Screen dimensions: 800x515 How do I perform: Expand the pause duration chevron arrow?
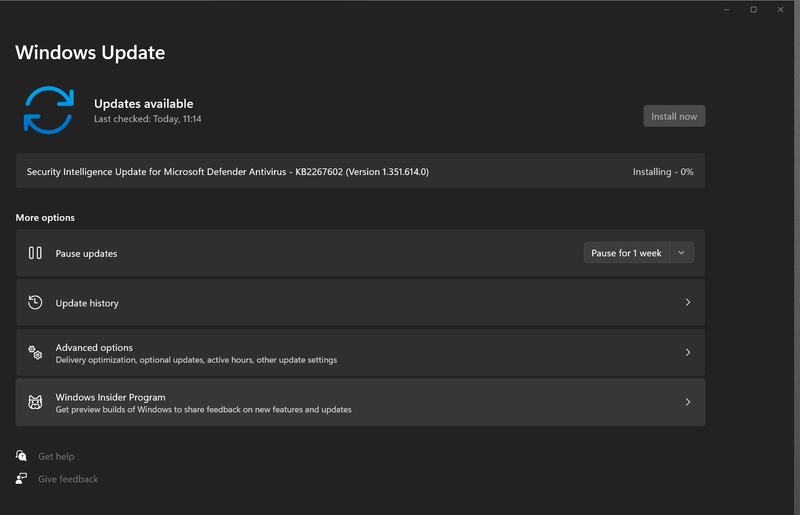[x=681, y=253]
